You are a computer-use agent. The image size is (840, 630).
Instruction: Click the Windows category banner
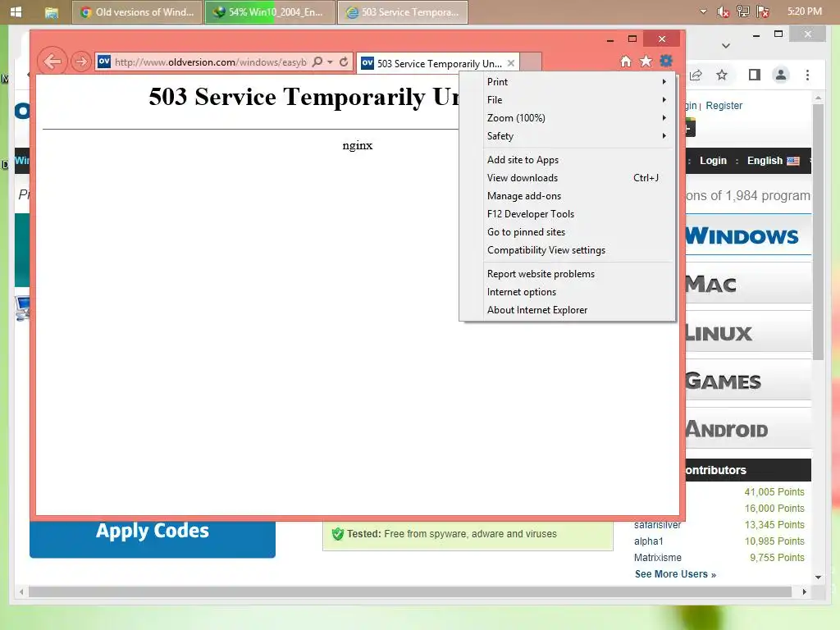click(748, 235)
